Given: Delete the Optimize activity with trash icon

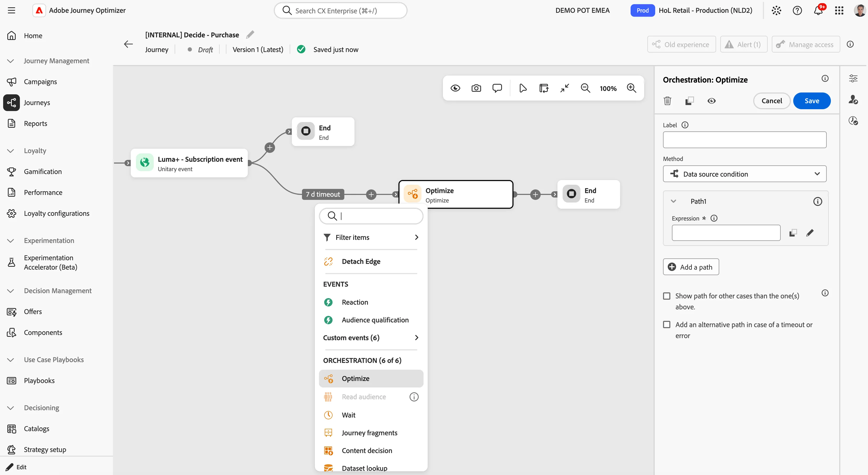Looking at the screenshot, I should [x=667, y=101].
